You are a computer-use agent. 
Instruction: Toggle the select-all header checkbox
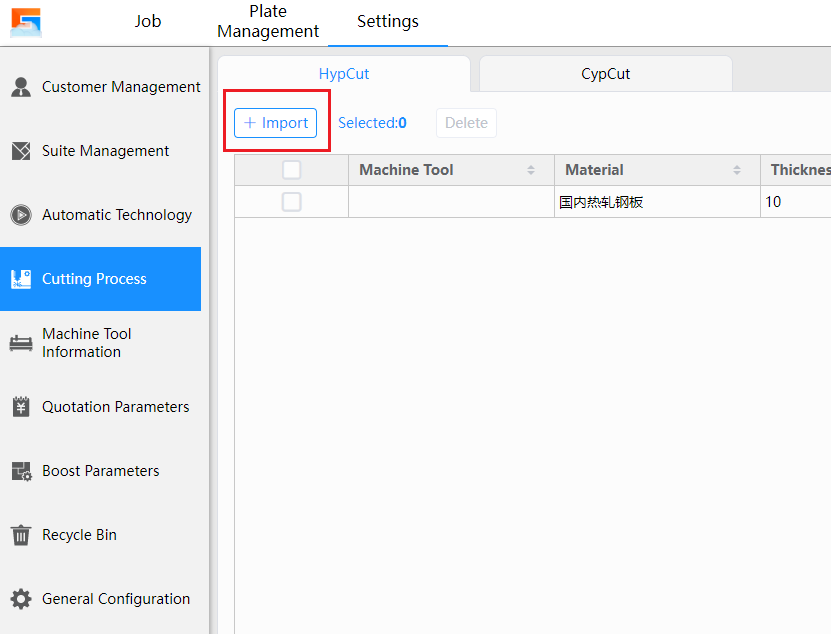291,170
